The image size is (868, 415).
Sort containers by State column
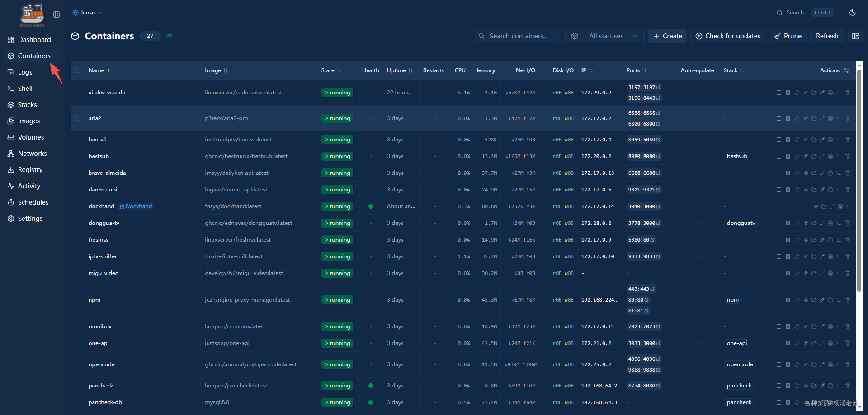331,70
